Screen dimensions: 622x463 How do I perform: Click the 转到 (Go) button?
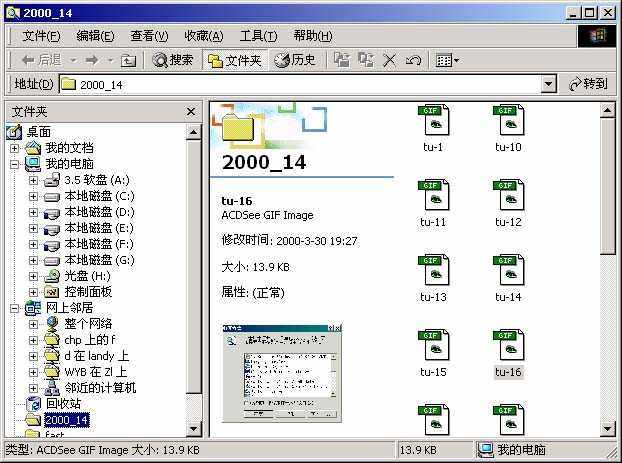click(588, 85)
